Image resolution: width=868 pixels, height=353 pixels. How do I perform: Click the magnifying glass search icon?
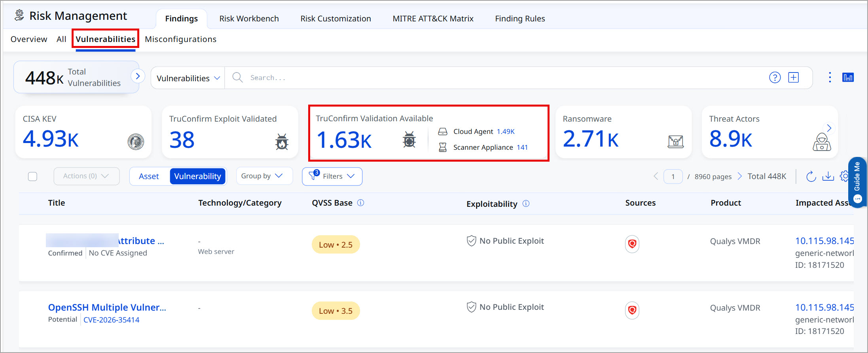coord(237,77)
